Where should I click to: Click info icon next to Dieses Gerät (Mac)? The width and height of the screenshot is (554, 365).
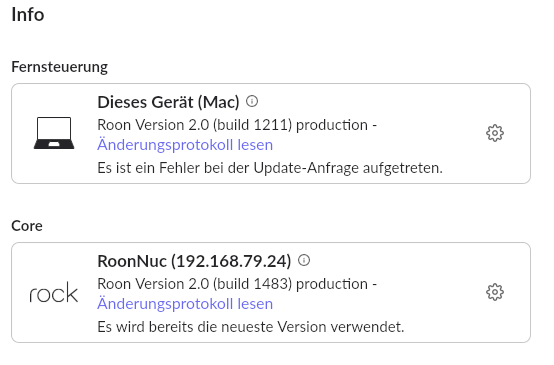click(x=252, y=101)
